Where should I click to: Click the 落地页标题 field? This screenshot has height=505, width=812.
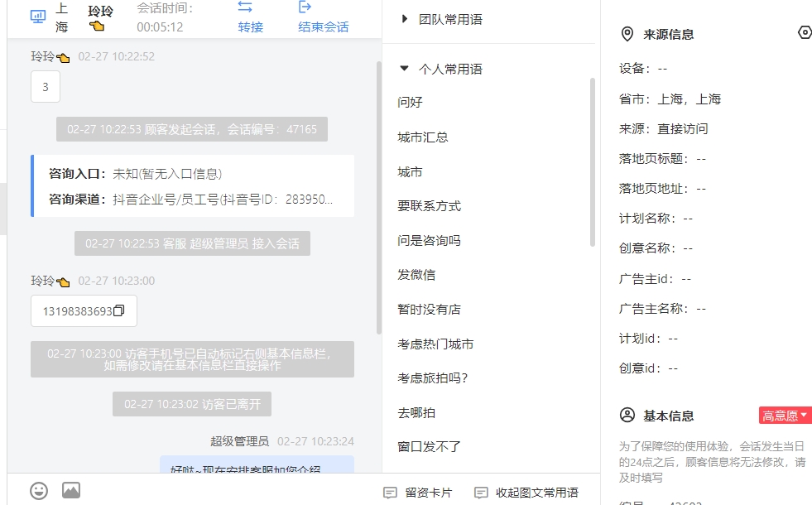coord(662,158)
